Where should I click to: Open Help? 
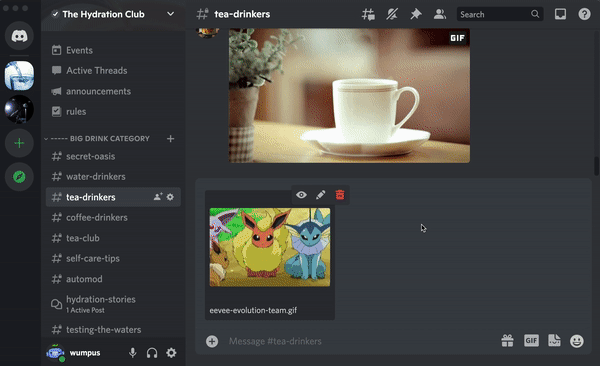[584, 15]
